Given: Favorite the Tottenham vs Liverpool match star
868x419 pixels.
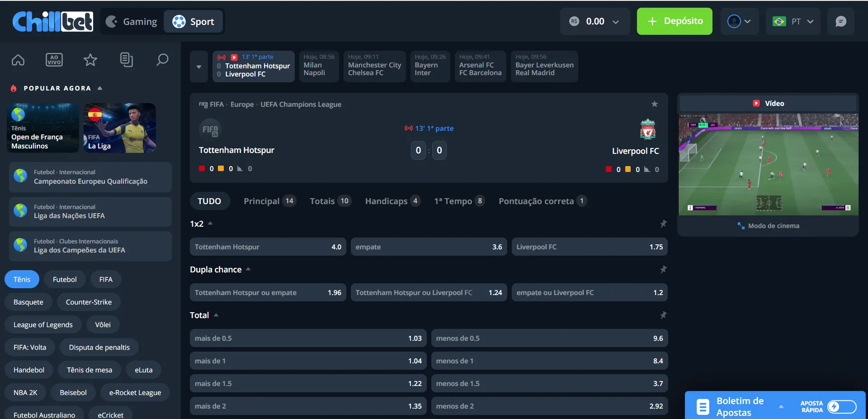Looking at the screenshot, I should tap(654, 104).
